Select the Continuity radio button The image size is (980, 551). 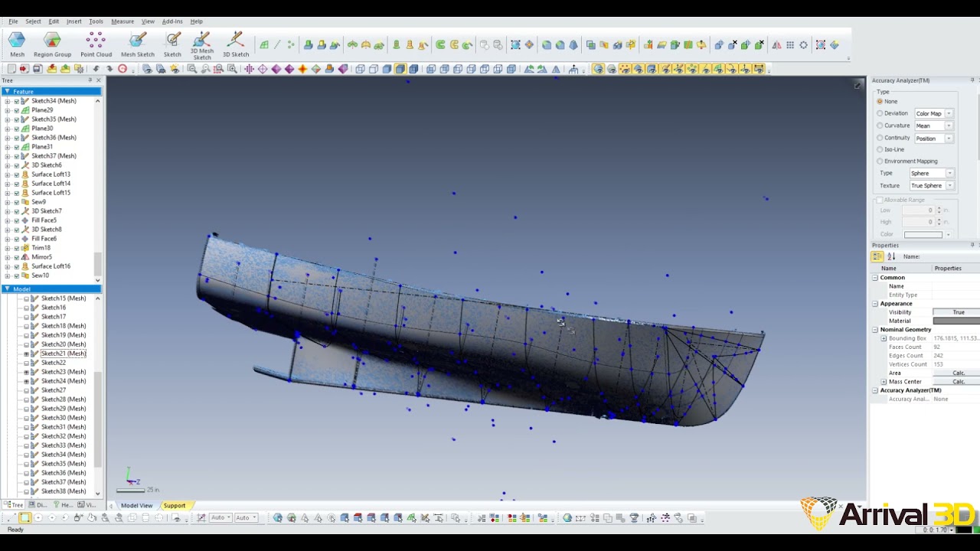pyautogui.click(x=880, y=138)
